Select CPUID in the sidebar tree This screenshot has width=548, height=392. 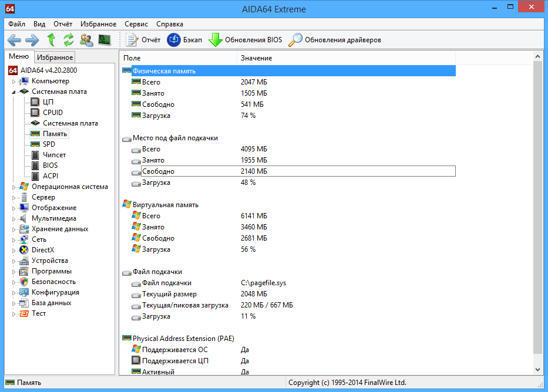pyautogui.click(x=52, y=113)
